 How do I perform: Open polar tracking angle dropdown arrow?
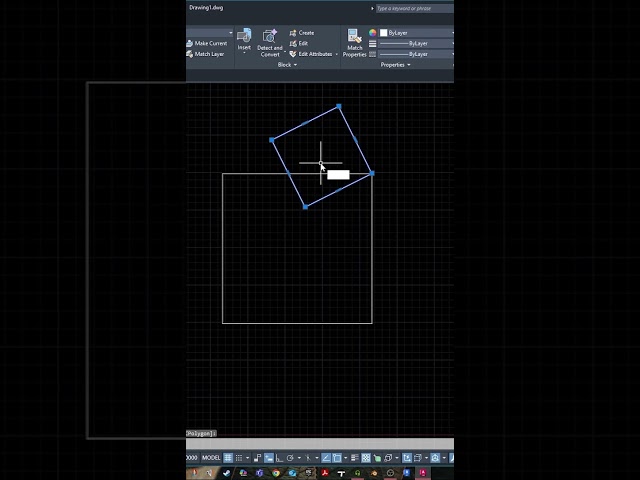pyautogui.click(x=299, y=458)
